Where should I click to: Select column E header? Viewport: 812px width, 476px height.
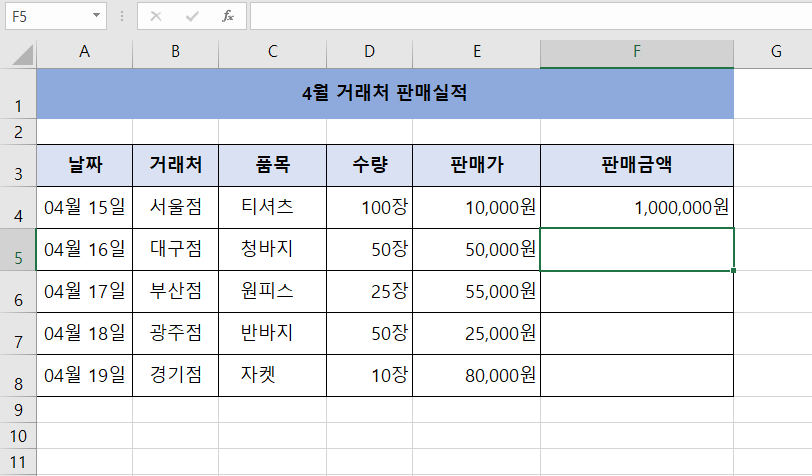[x=476, y=54]
